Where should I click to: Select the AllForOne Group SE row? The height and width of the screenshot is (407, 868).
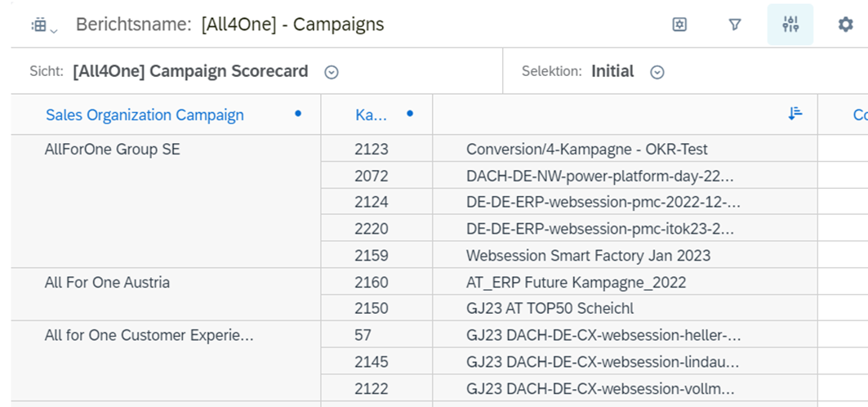(x=112, y=150)
